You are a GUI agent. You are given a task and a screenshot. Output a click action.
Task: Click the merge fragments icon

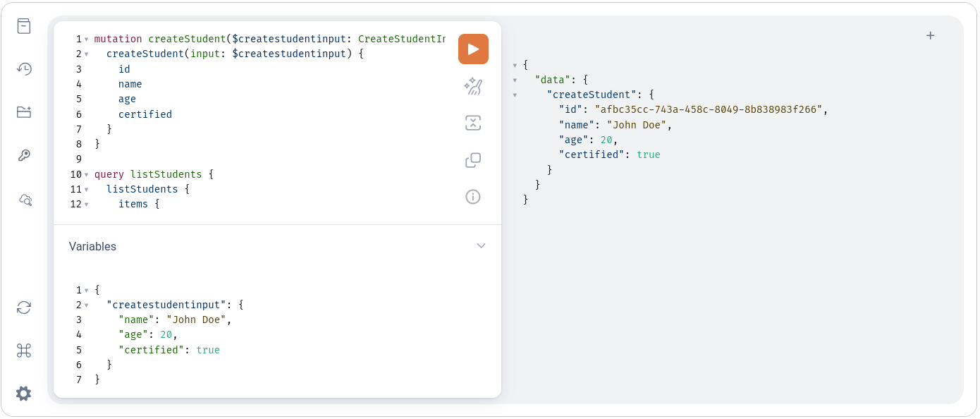[473, 123]
